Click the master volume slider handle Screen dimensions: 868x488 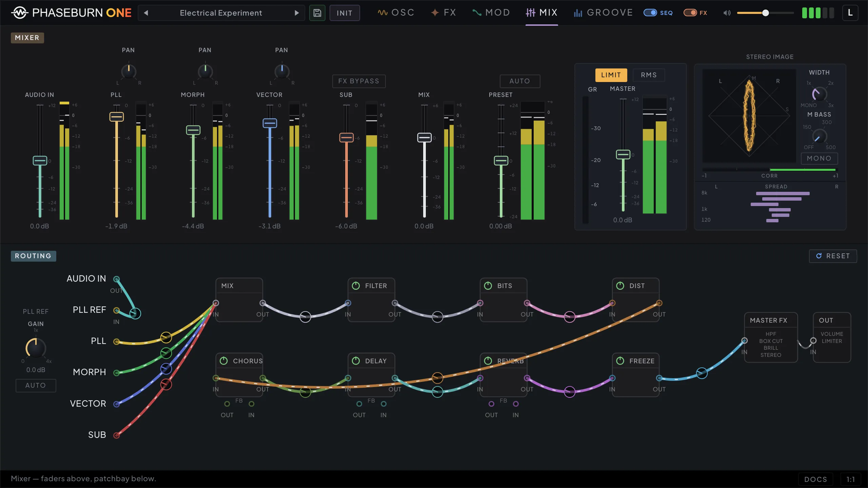765,13
